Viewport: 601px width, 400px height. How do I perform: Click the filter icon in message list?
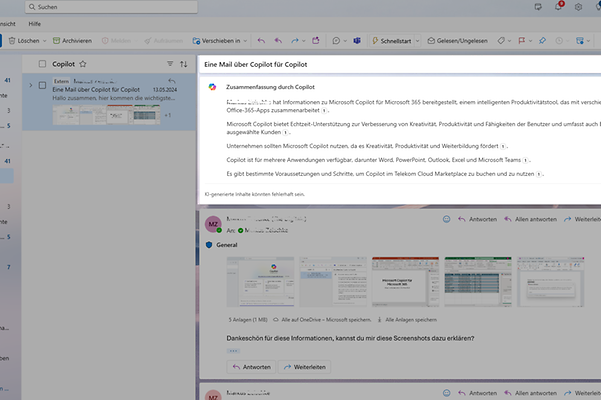170,63
